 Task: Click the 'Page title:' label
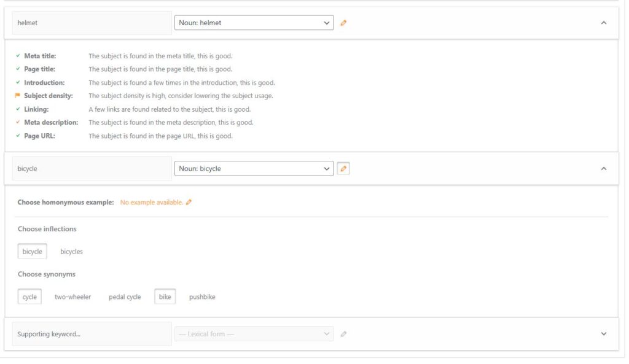[40, 69]
